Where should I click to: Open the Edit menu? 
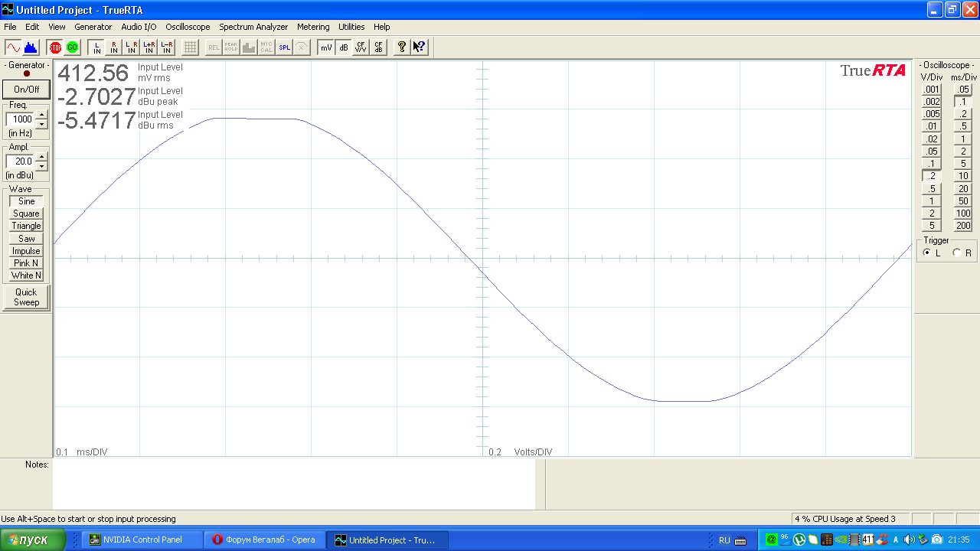pos(32,27)
